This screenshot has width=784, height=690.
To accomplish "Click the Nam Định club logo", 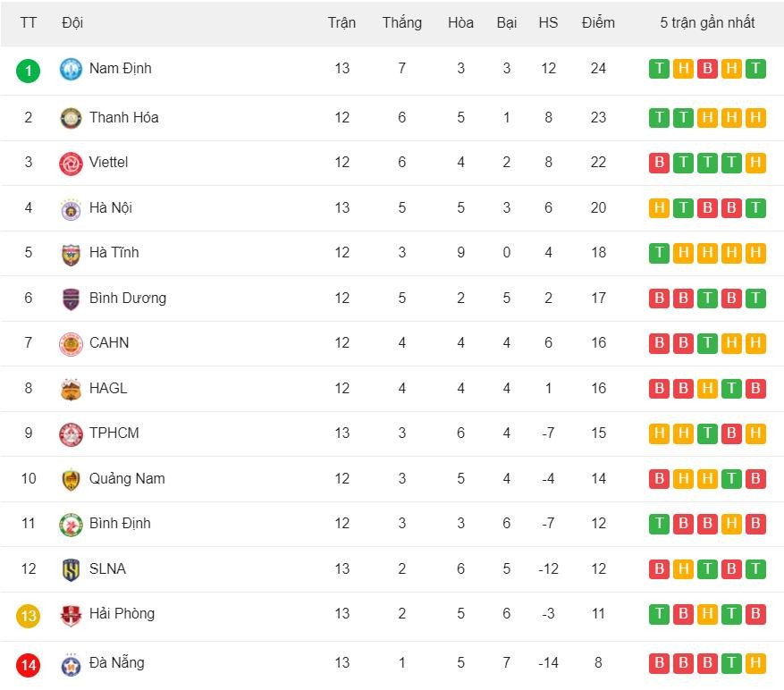I will 71,69.
